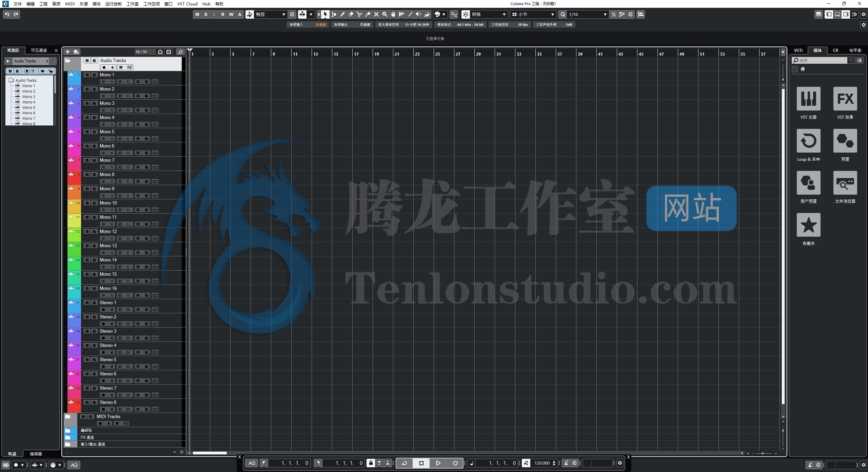The width and height of the screenshot is (868, 472).
Task: Click the AQ button in transport
Action: pyautogui.click(x=252, y=463)
